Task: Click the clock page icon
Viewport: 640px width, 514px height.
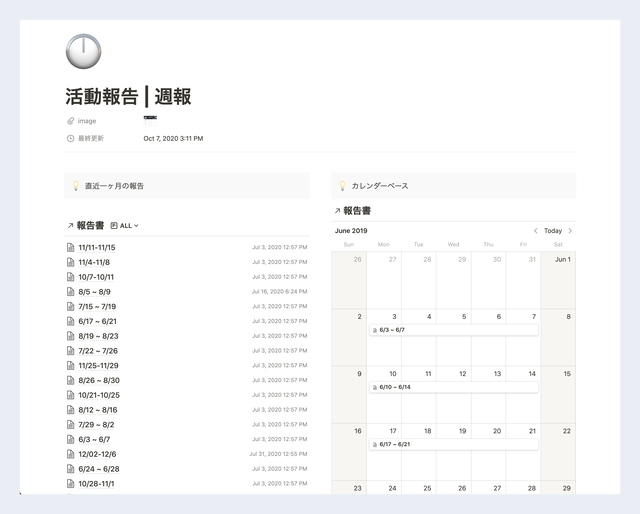Action: 83,51
